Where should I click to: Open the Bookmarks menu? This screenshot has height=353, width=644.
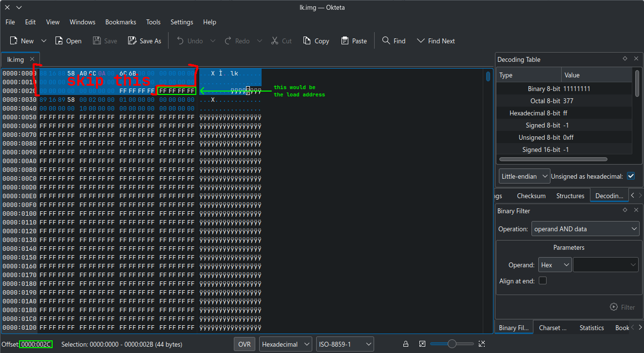pyautogui.click(x=121, y=22)
